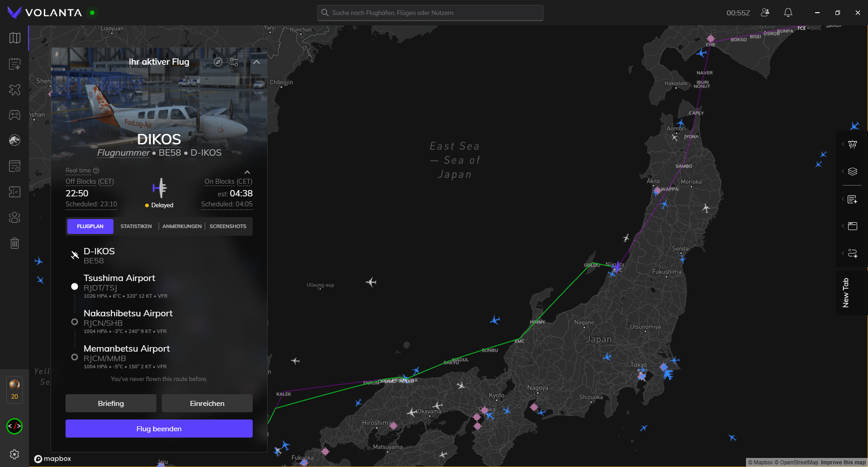
Task: Click the Flug beenden button
Action: tap(159, 429)
